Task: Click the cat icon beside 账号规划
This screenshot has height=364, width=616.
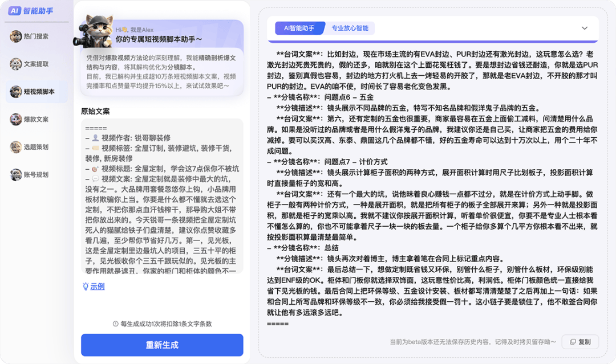Action: pyautogui.click(x=15, y=174)
